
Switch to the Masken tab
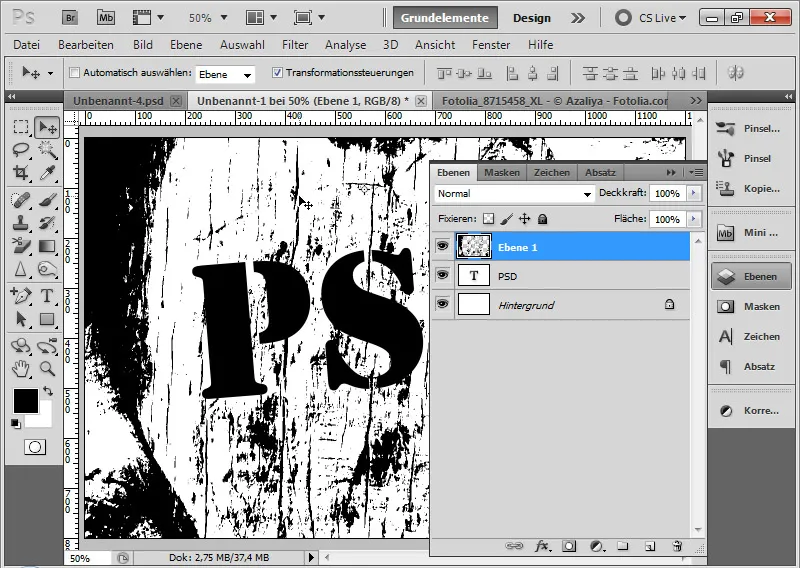(x=502, y=172)
